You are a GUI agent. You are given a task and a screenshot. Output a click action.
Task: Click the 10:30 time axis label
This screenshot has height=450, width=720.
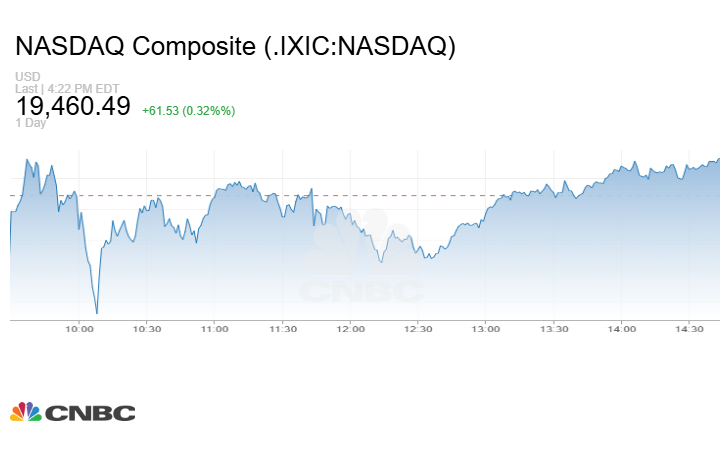pyautogui.click(x=146, y=329)
